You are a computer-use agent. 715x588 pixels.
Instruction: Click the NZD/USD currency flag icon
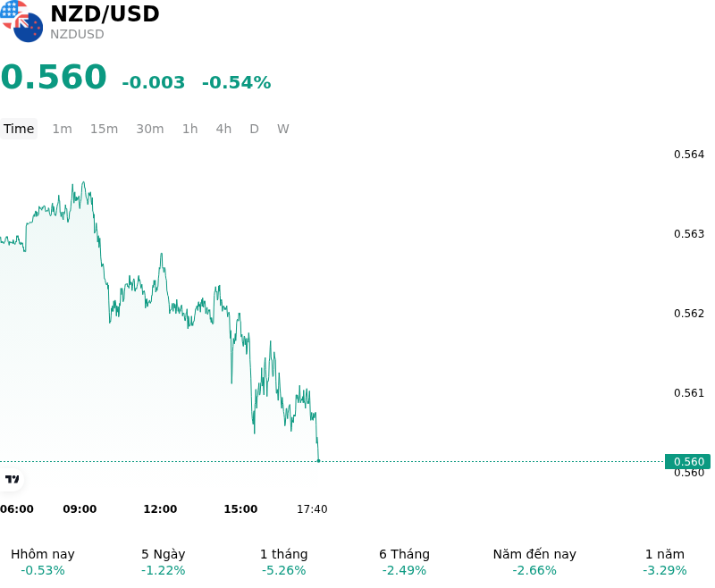[x=21, y=21]
